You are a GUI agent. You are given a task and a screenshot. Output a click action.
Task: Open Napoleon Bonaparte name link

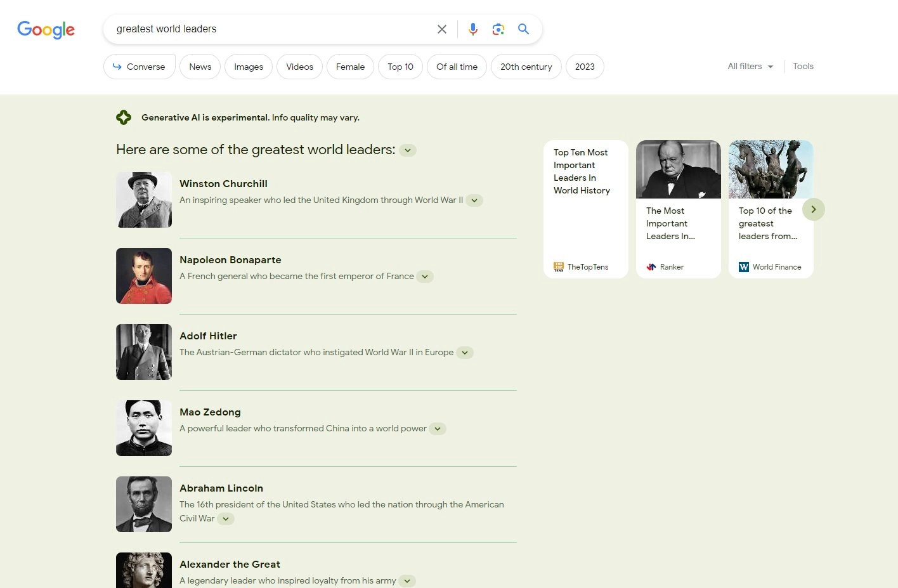pyautogui.click(x=230, y=259)
